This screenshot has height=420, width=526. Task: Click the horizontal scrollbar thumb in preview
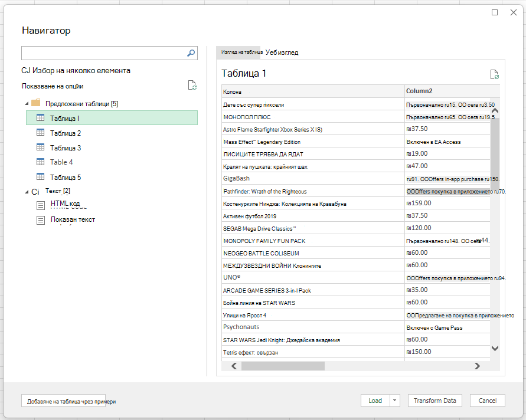[x=283, y=366]
